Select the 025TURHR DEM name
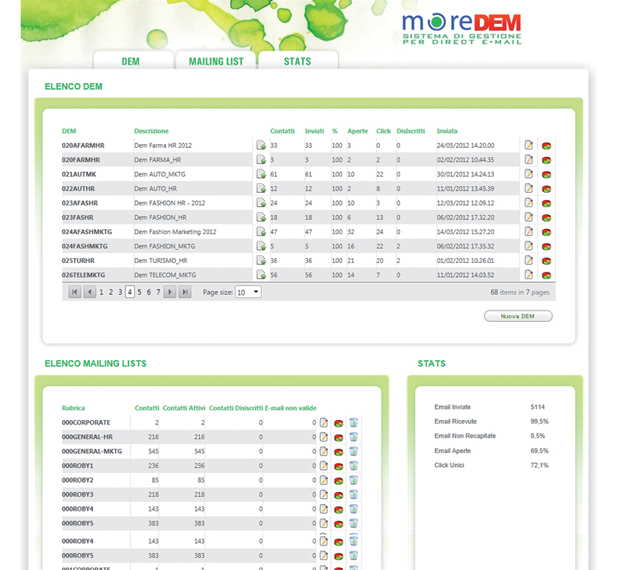 [x=78, y=260]
